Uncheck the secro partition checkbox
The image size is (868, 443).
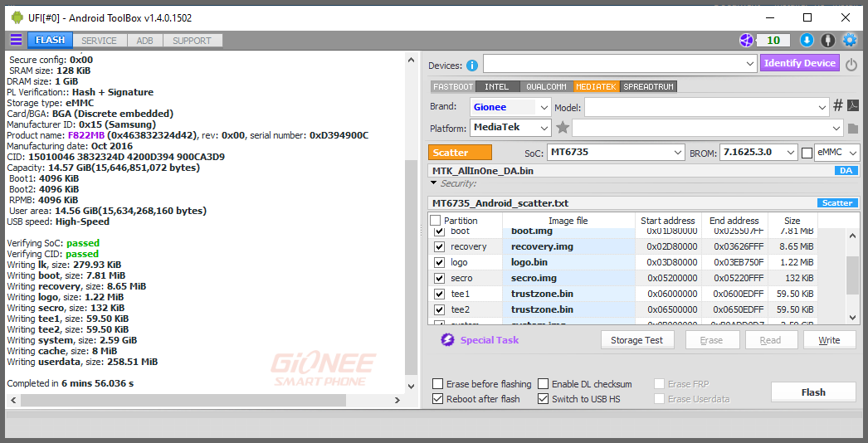tap(440, 278)
